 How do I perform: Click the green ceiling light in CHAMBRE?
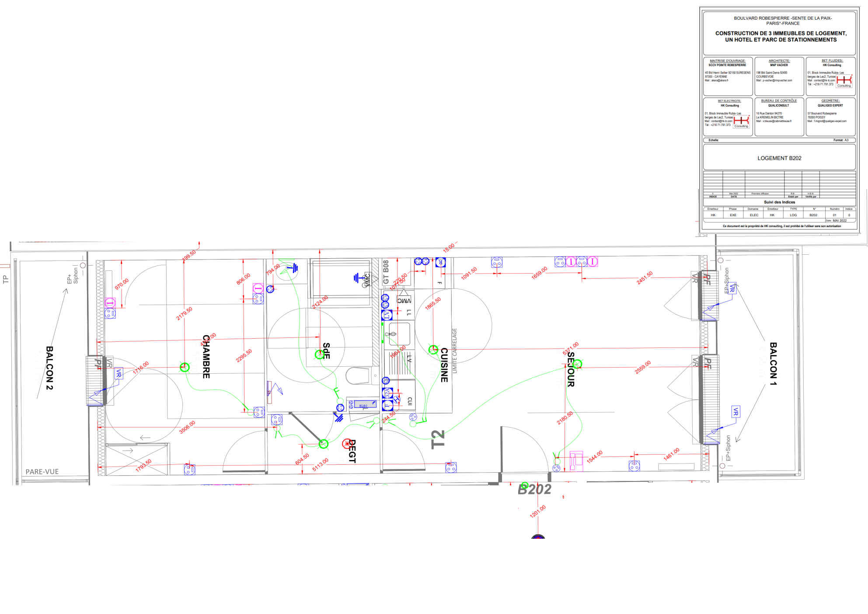click(185, 367)
